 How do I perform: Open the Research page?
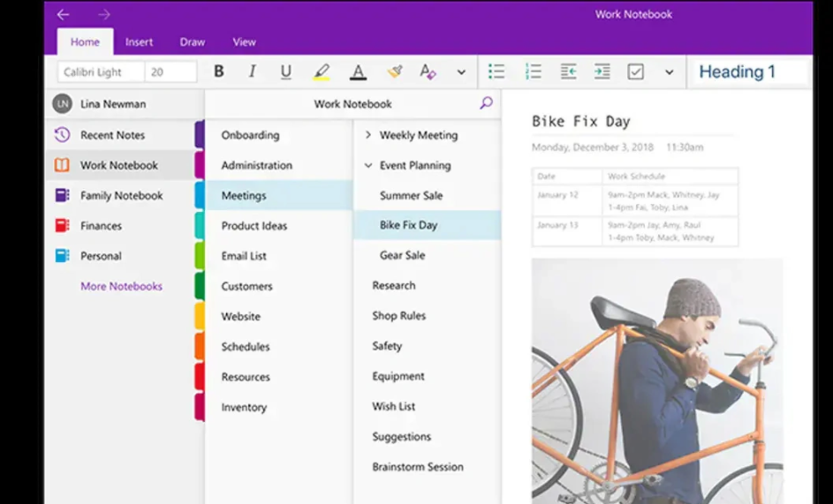(x=428, y=286)
